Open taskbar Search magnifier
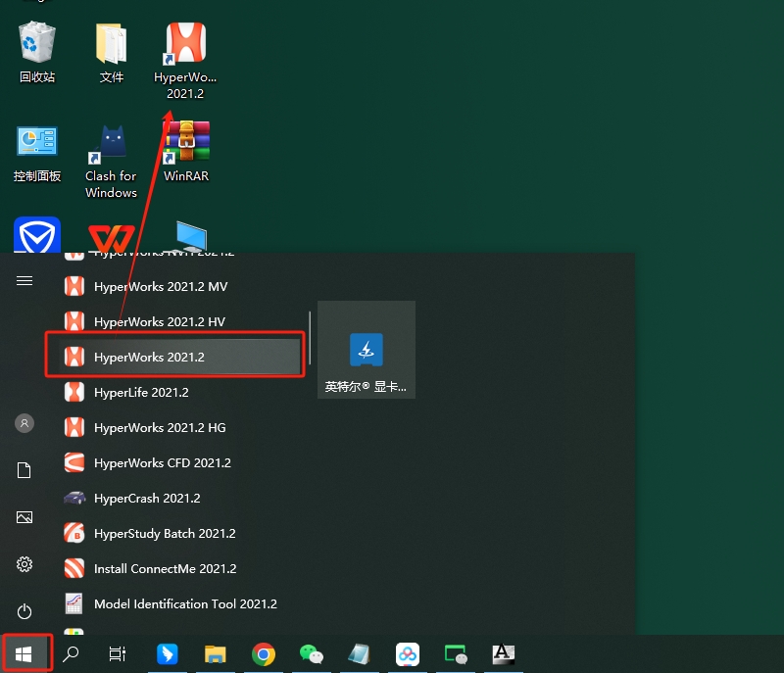 pos(71,653)
